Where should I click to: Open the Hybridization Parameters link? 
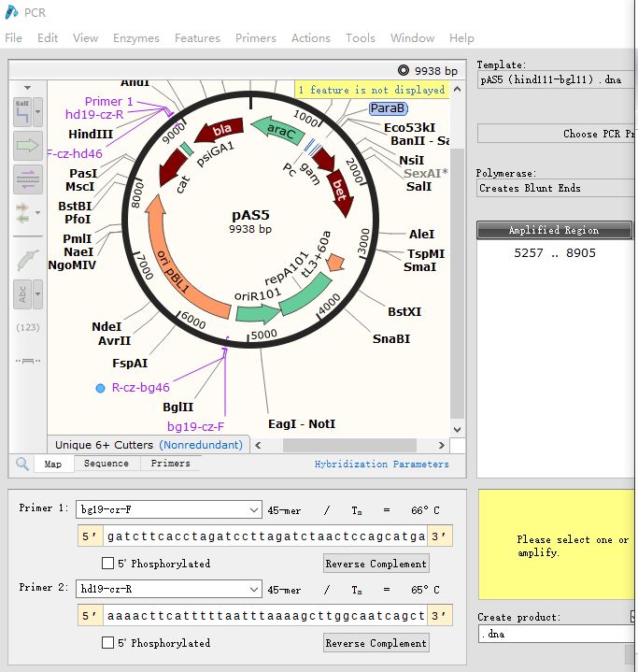pyautogui.click(x=382, y=465)
